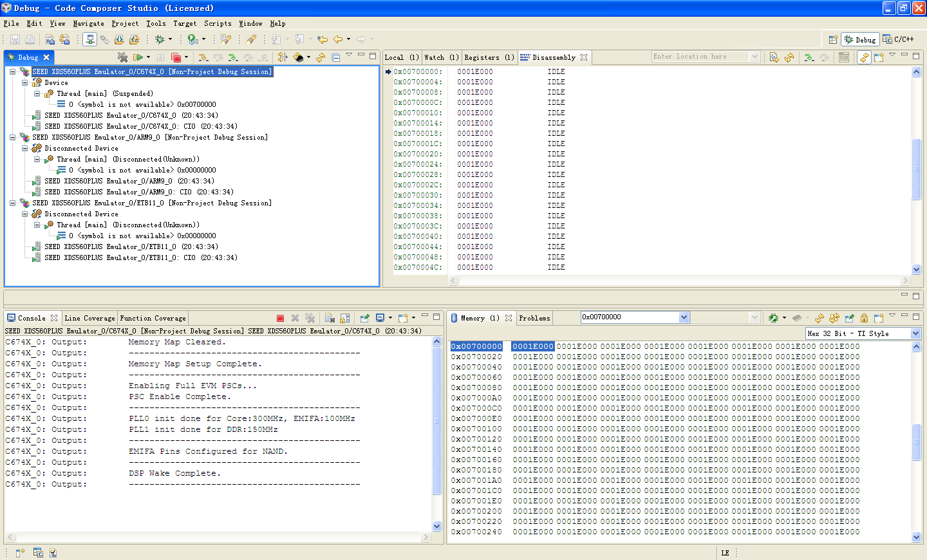Open the Hex 32 Bit - TI Style dropdown

pos(915,333)
